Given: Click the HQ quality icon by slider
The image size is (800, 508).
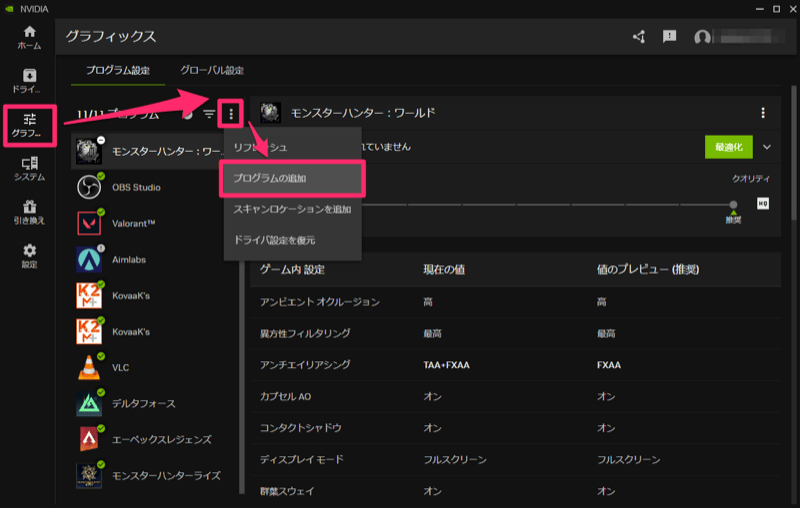Looking at the screenshot, I should pyautogui.click(x=763, y=204).
